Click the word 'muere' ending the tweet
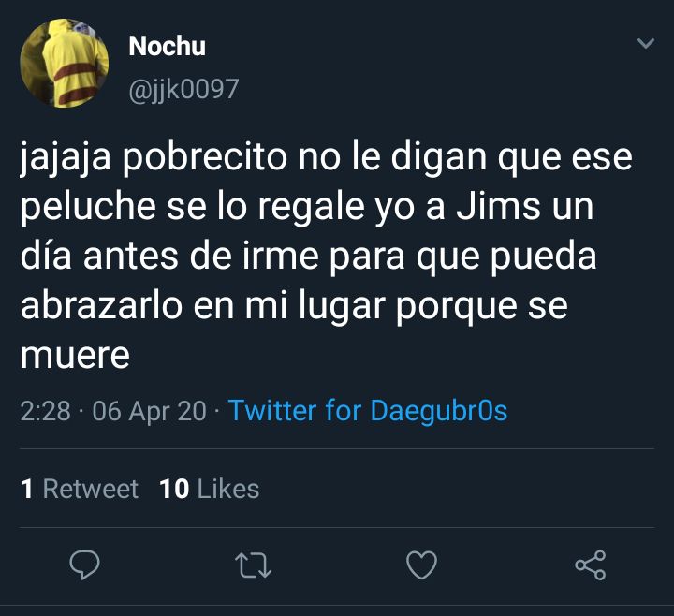This screenshot has height=616, width=674. (75, 356)
